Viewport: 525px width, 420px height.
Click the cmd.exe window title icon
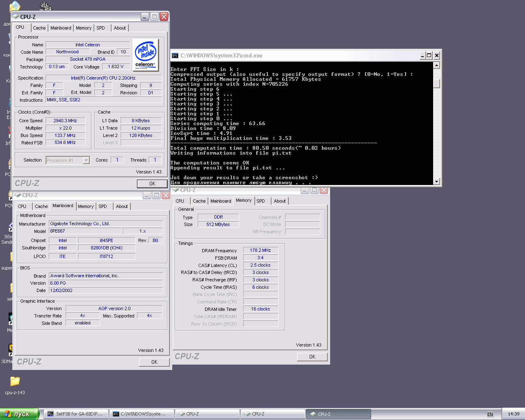(175, 55)
